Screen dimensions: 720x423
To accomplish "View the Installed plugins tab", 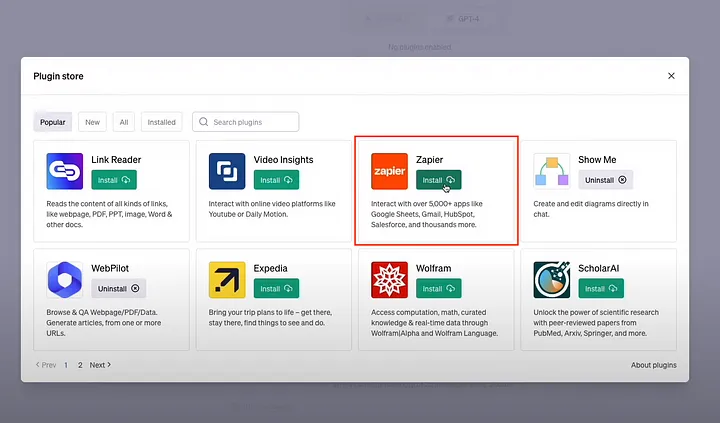I will tap(162, 122).
